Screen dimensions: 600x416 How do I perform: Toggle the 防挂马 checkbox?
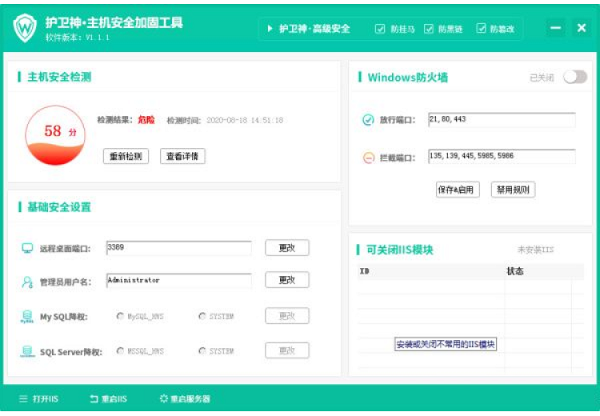[x=380, y=29]
